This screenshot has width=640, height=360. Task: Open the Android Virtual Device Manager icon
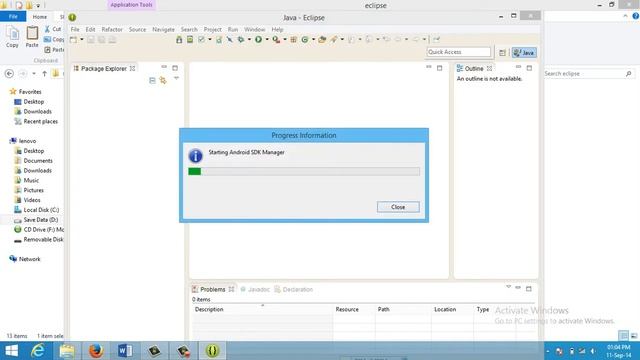pyautogui.click(x=190, y=40)
